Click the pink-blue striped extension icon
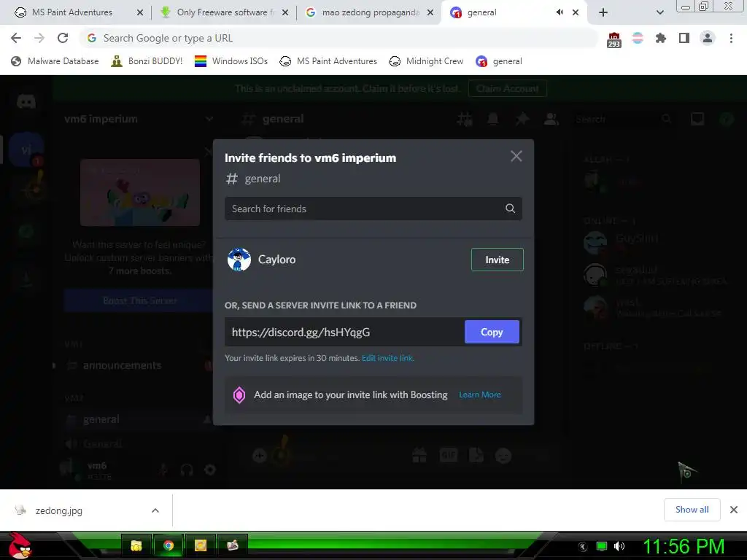This screenshot has width=747, height=560. (638, 38)
